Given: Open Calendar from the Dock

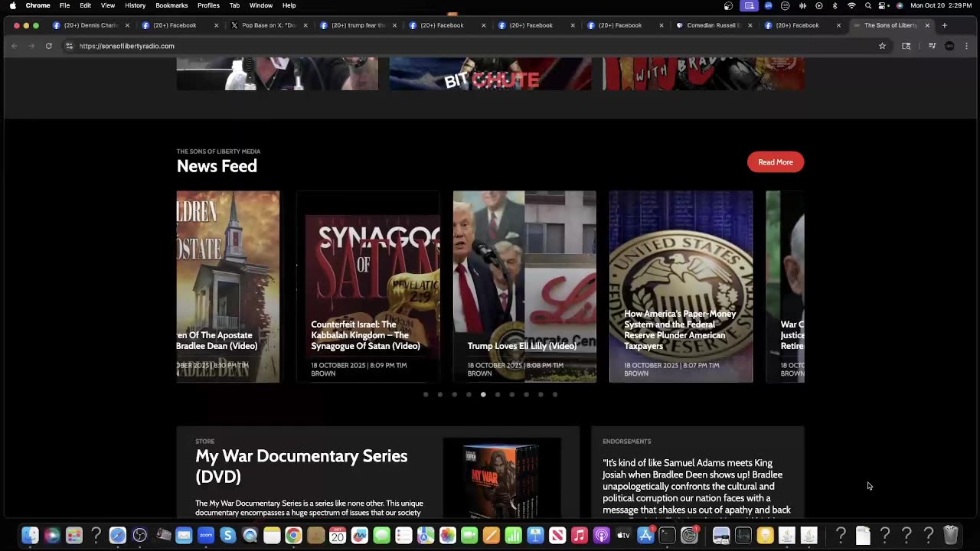Looking at the screenshot, I should [338, 536].
